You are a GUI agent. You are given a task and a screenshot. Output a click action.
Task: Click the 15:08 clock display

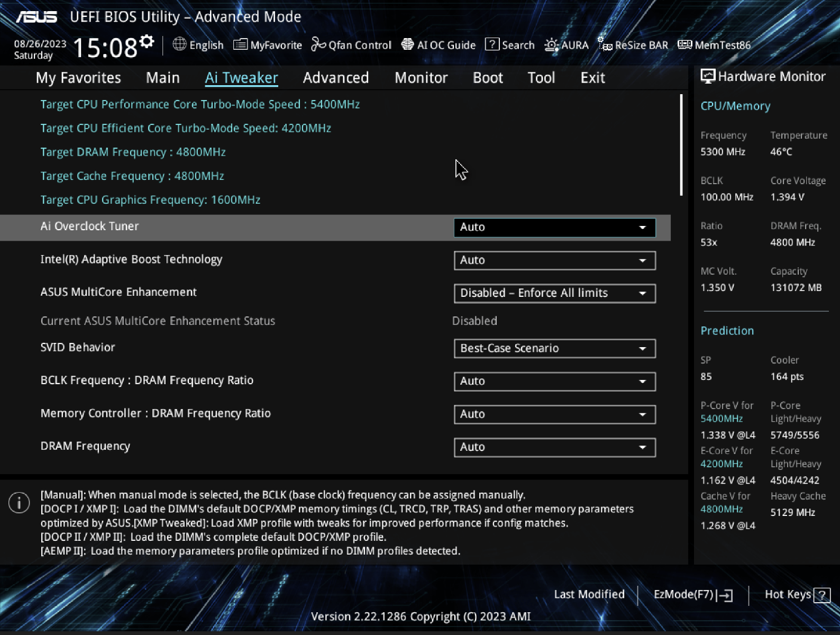coord(105,48)
